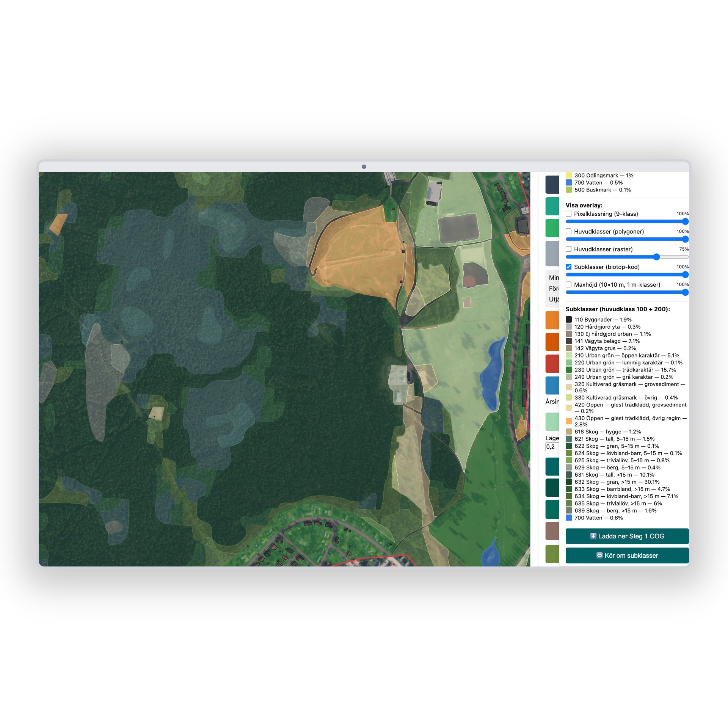Click the 0,2 Läge input field
Screen dimensions: 728x728
[x=552, y=447]
